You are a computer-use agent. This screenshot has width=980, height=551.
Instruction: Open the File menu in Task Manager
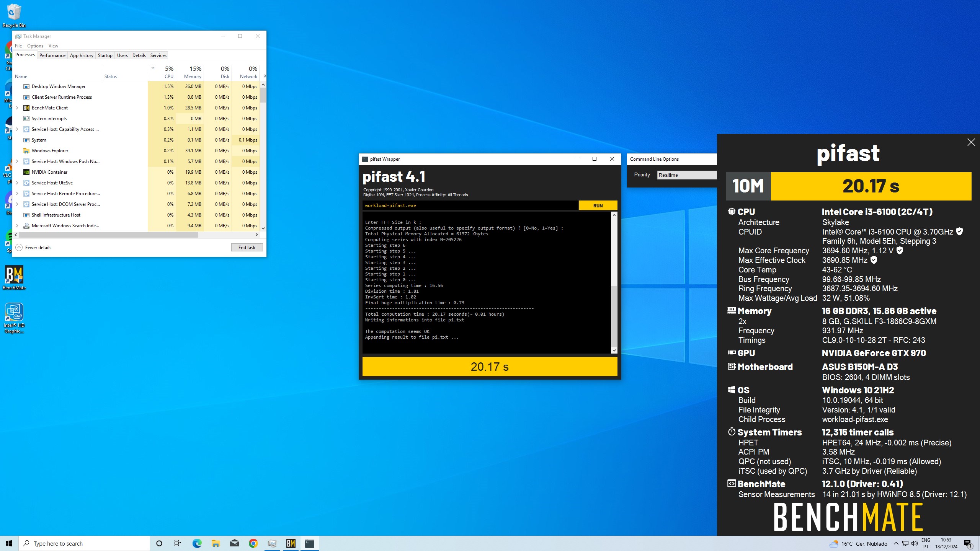[x=18, y=46]
